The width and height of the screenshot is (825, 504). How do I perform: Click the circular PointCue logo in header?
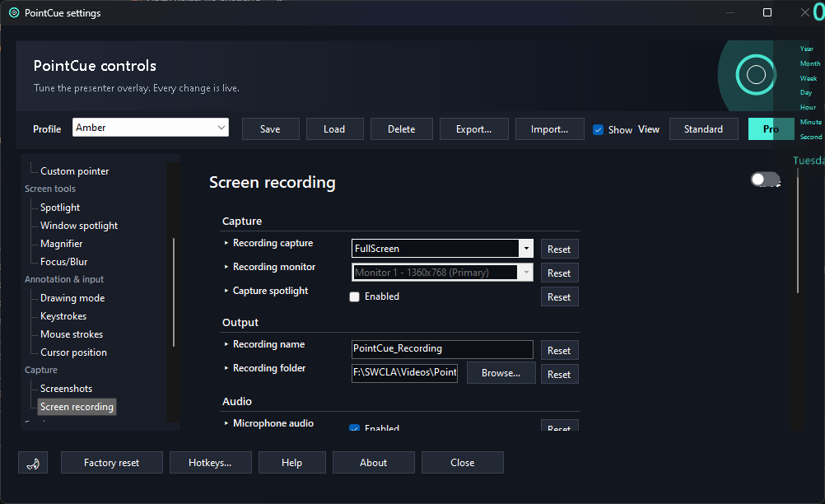point(756,75)
